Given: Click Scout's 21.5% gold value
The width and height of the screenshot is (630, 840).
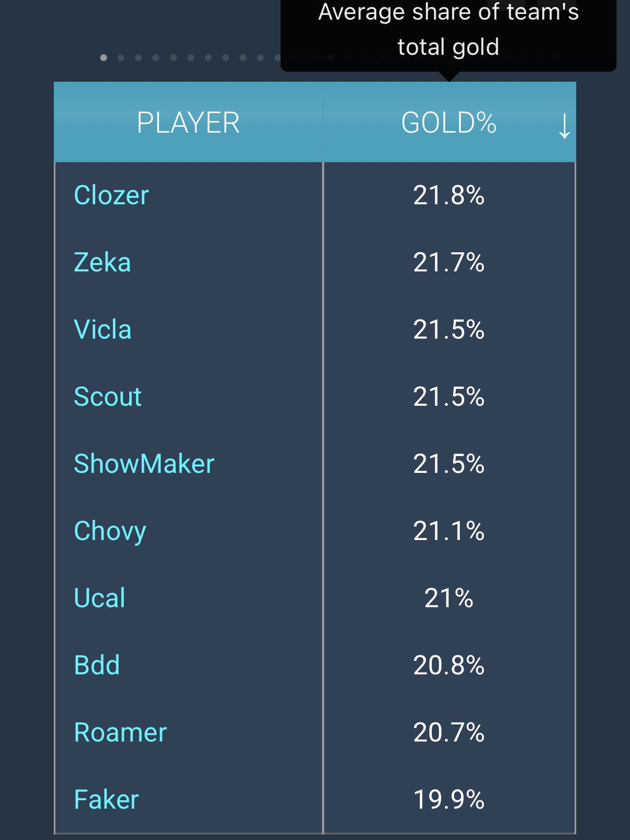Looking at the screenshot, I should (x=449, y=397).
